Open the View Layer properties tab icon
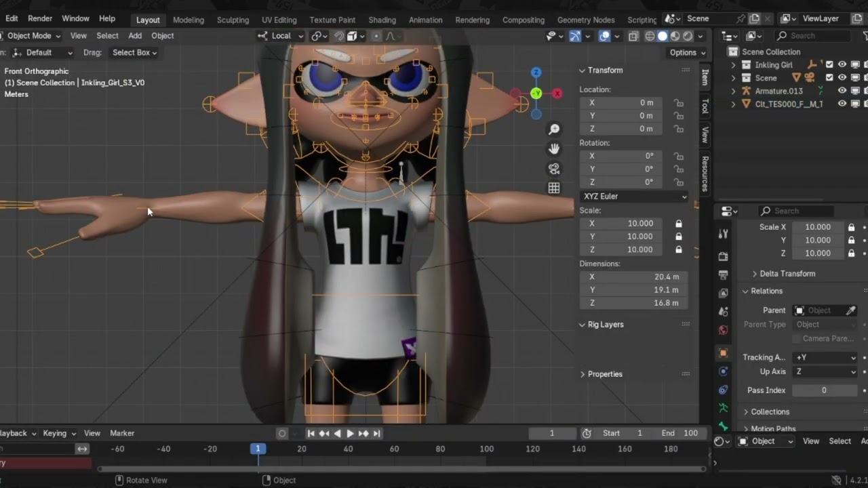 723,293
